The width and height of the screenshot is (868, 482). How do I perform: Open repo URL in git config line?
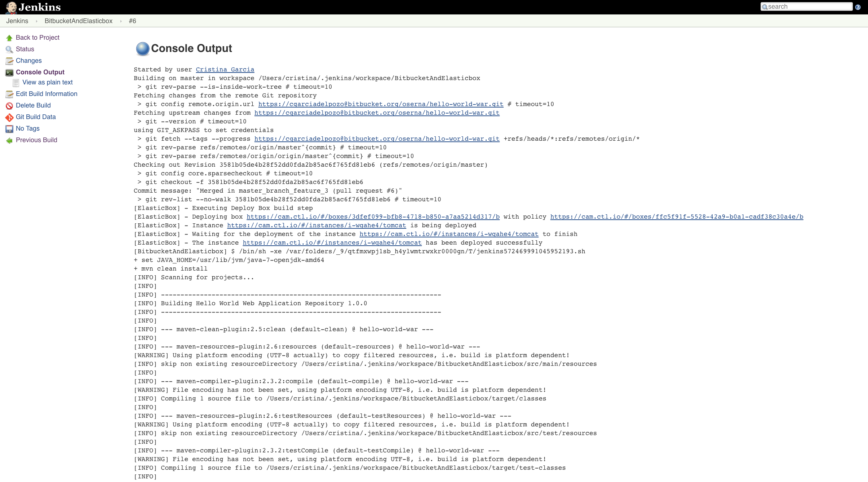[x=381, y=104]
